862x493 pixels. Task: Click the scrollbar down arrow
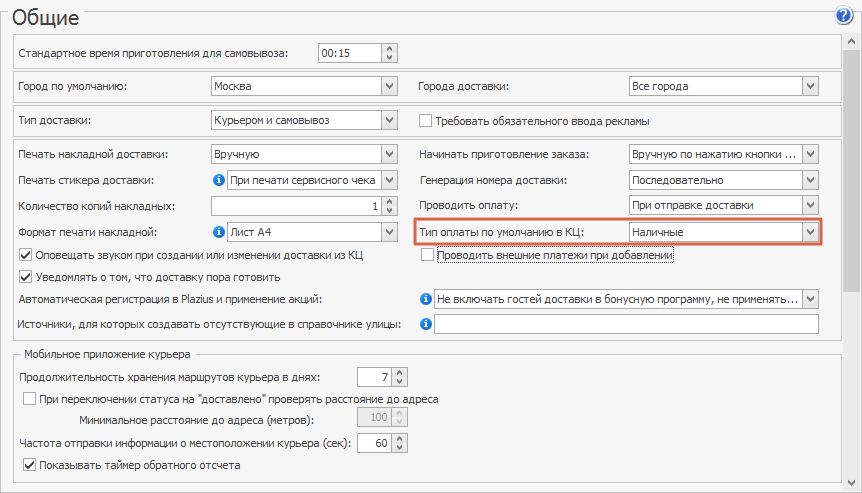coord(852,483)
